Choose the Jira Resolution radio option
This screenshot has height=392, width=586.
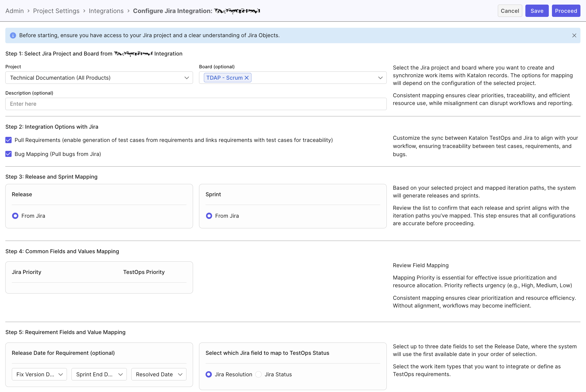pyautogui.click(x=209, y=374)
